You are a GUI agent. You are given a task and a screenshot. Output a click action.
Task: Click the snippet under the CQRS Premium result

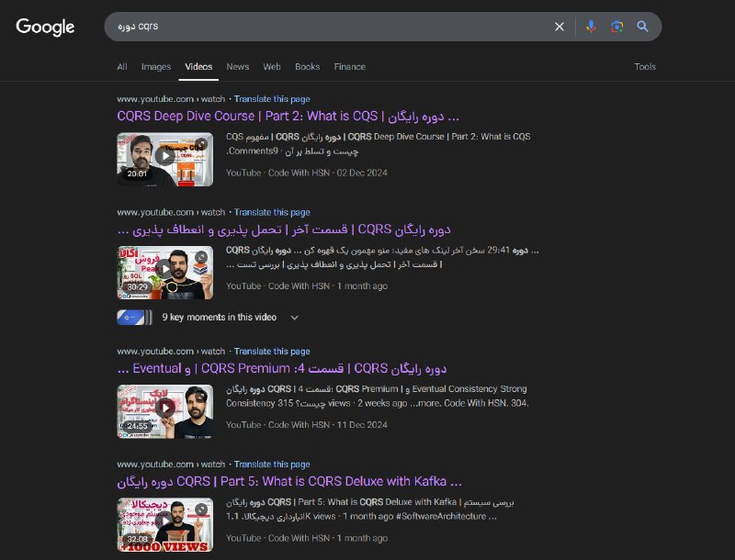378,396
